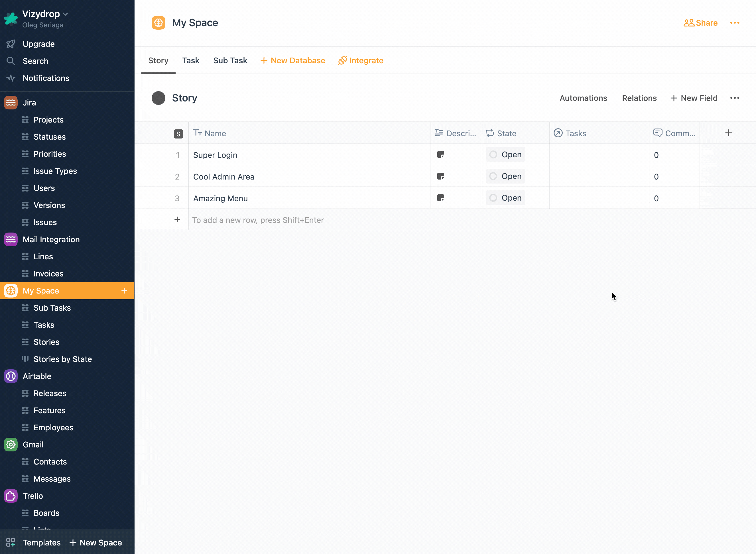Toggle the select-all checkbox in table header
Image resolution: width=756 pixels, height=554 pixels.
click(178, 133)
